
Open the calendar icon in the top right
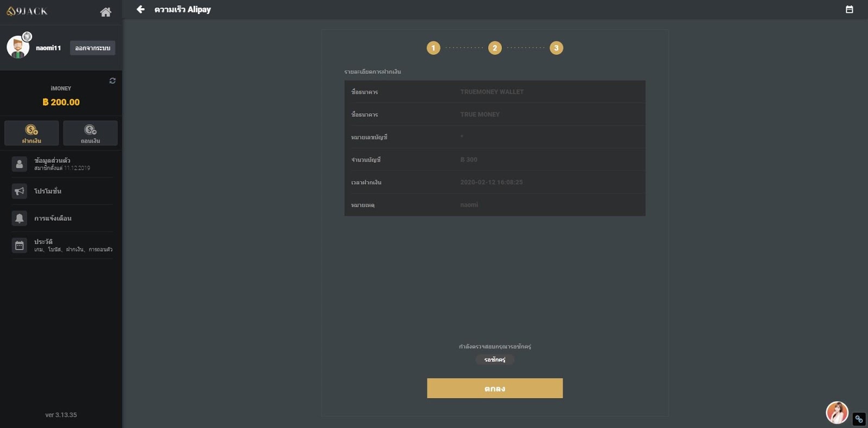pyautogui.click(x=850, y=9)
